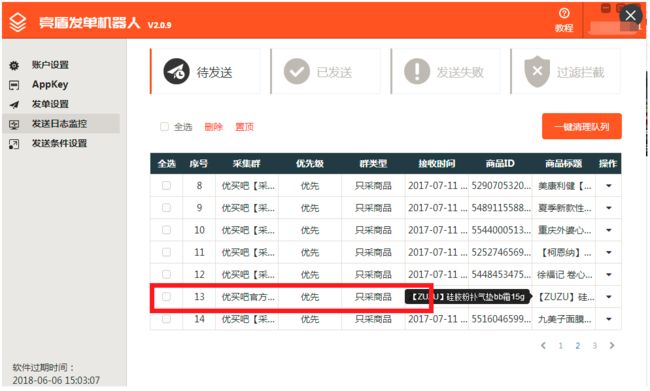This screenshot has height=391, width=650.
Task: Click the 商品标题 column header
Action: click(563, 164)
